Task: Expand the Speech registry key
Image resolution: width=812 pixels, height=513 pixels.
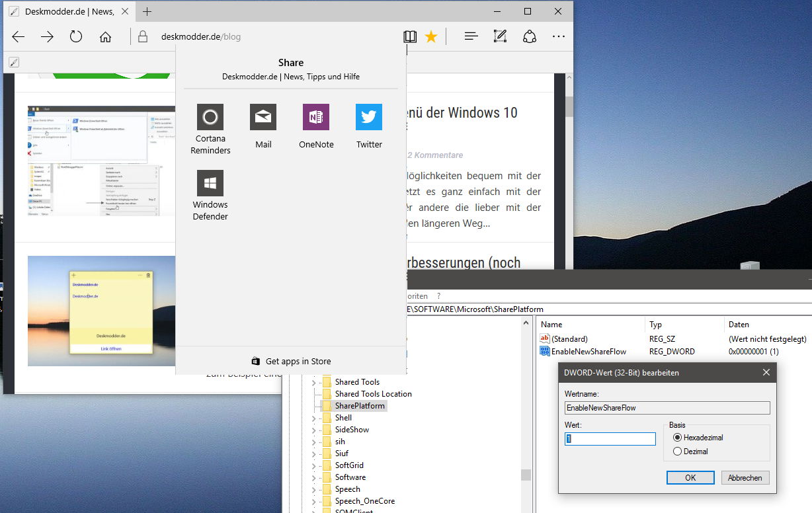Action: tap(313, 489)
